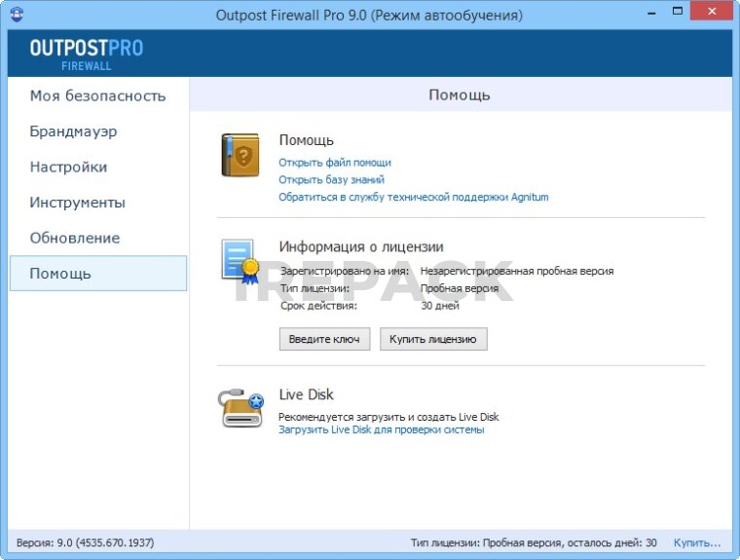Click the Открыть файл помощи link
The height and width of the screenshot is (560, 740).
(335, 163)
